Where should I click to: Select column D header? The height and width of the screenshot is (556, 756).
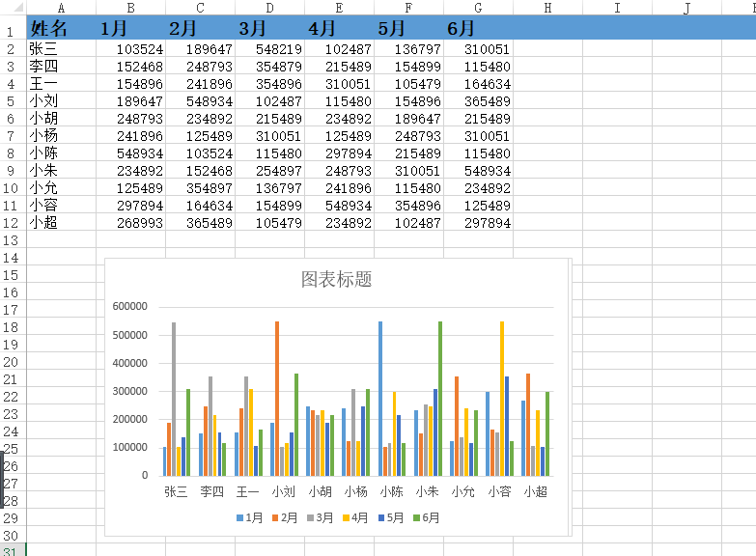[270, 7]
